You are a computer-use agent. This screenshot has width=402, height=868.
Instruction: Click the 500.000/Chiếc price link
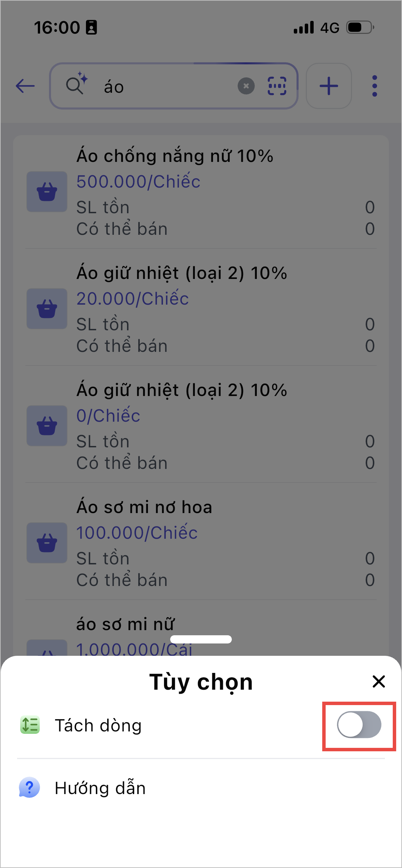(138, 181)
